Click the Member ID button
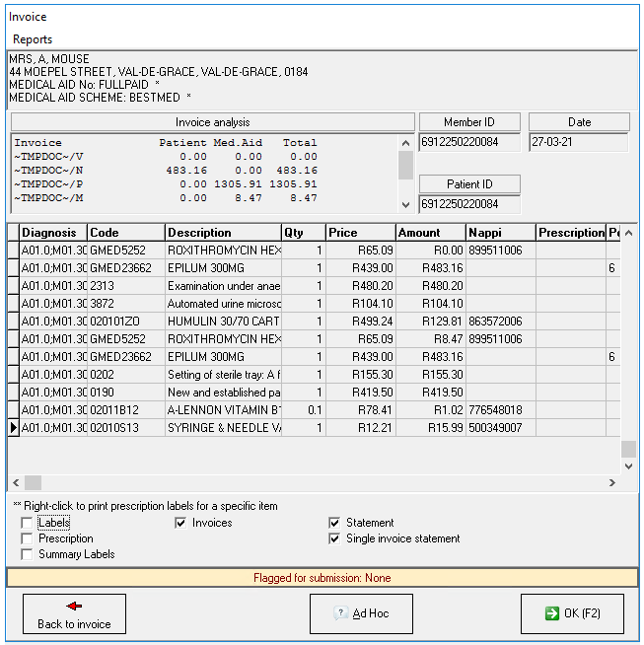The width and height of the screenshot is (644, 645). 469,122
